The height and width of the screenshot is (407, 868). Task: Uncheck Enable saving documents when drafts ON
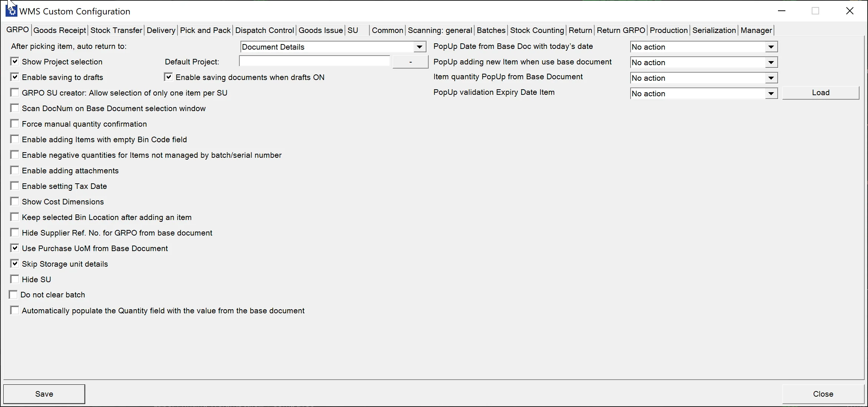pyautogui.click(x=168, y=77)
